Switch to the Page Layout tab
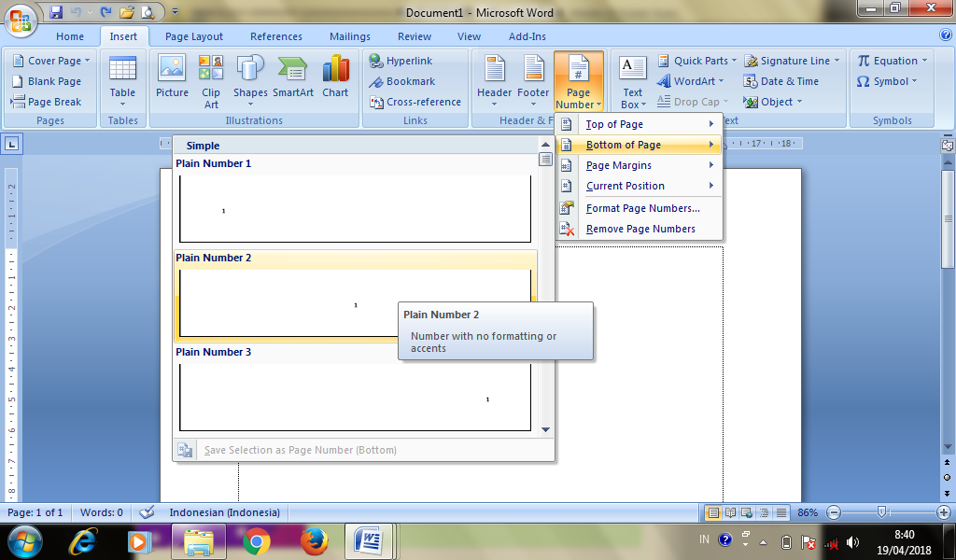Viewport: 956px width, 560px height. click(194, 36)
